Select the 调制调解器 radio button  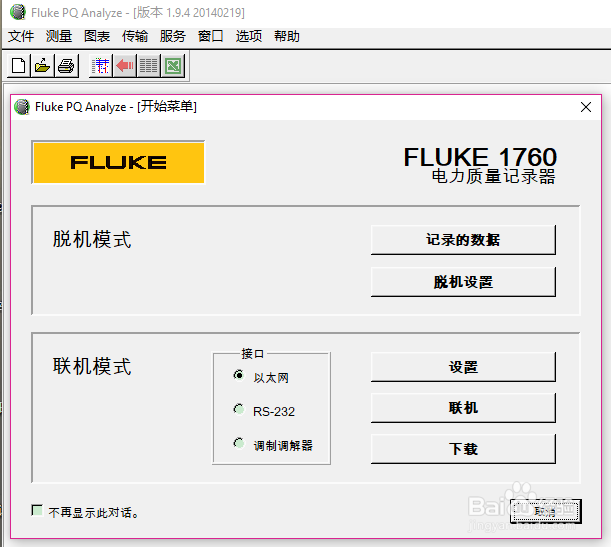239,443
